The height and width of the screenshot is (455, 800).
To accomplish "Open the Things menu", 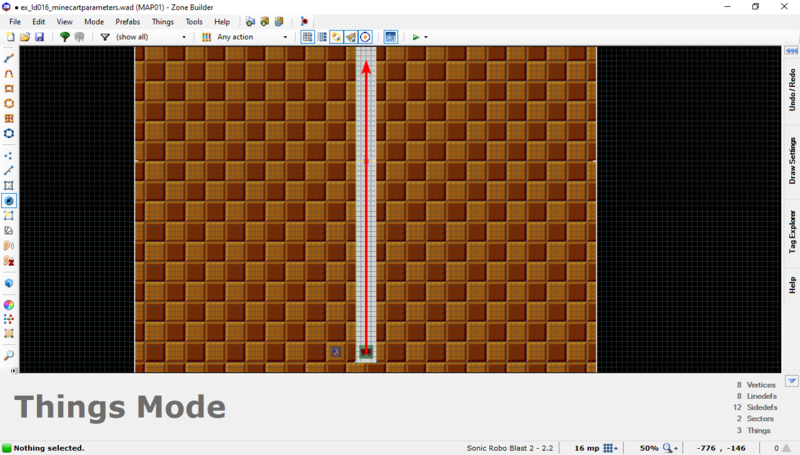I will [162, 21].
